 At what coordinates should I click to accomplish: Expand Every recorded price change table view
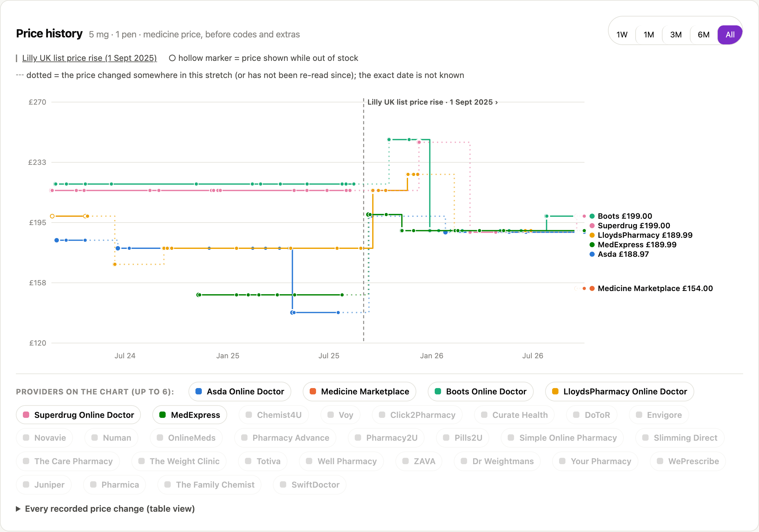click(105, 509)
